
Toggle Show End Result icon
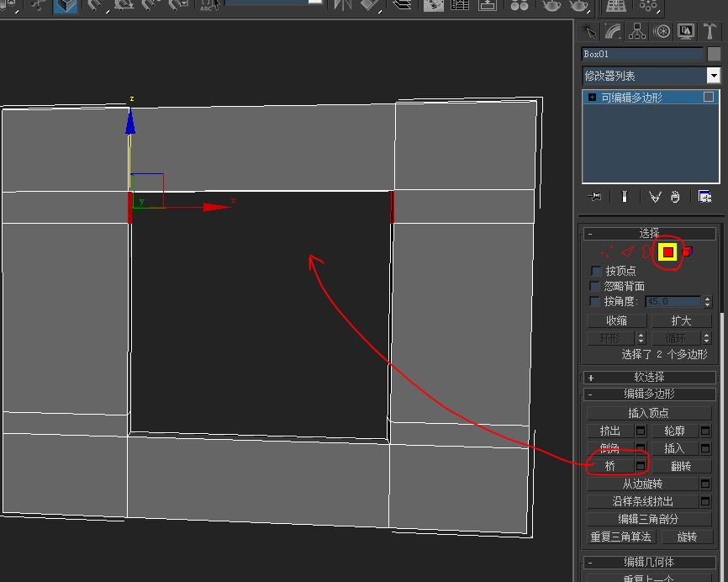tap(625, 197)
